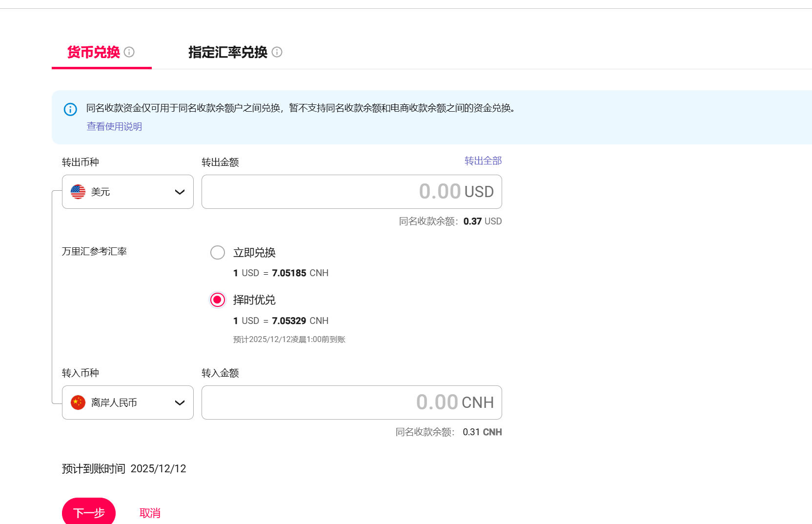Open the 查看使用说明 link

[x=114, y=126]
